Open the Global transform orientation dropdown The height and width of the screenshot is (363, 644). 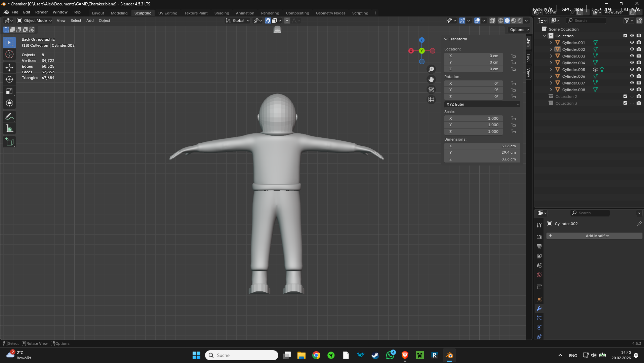tap(238, 21)
